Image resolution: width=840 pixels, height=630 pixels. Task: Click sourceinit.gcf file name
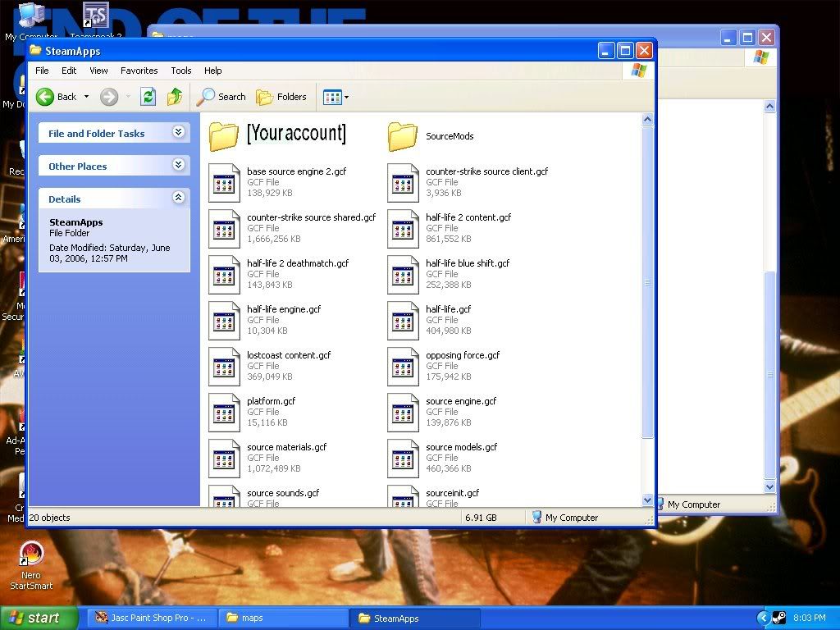click(452, 493)
